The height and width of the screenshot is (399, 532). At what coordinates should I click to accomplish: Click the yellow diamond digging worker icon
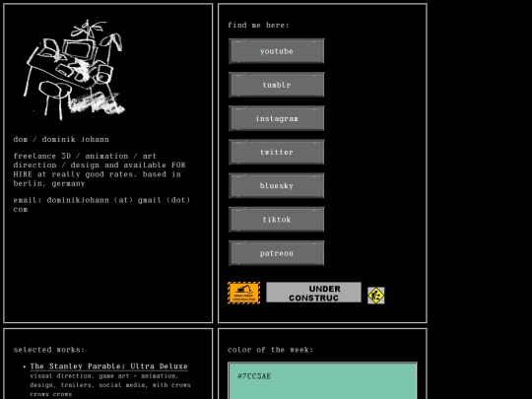(x=376, y=296)
